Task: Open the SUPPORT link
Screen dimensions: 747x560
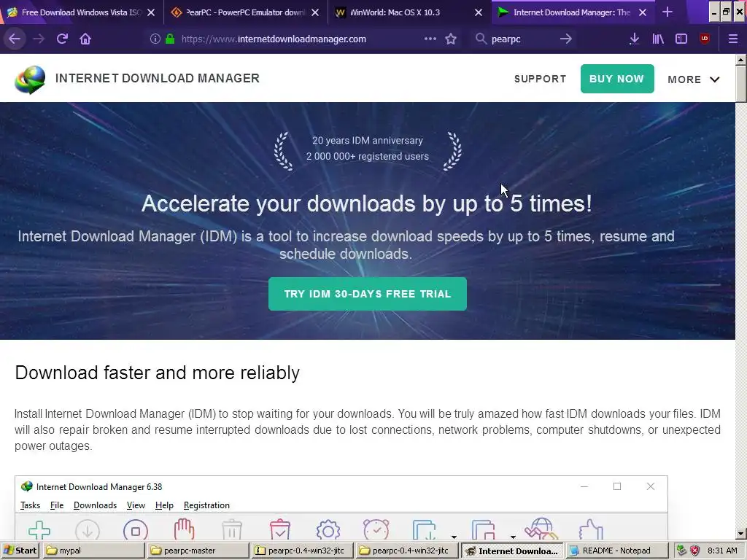Action: [541, 79]
